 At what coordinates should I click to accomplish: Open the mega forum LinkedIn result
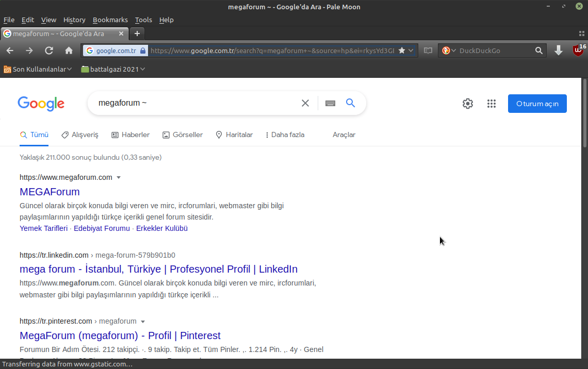pyautogui.click(x=159, y=270)
